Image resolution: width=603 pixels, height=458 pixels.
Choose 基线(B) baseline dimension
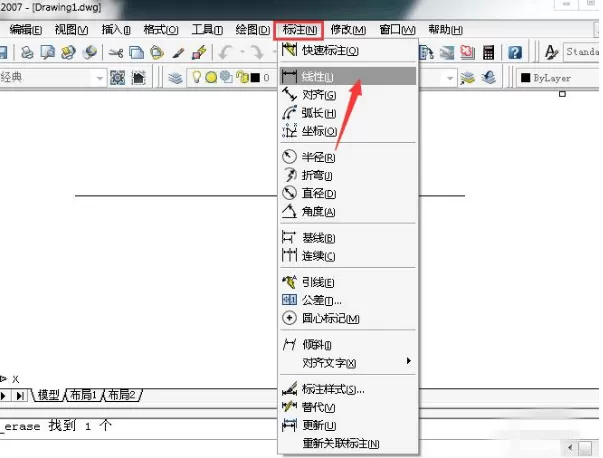click(x=348, y=238)
